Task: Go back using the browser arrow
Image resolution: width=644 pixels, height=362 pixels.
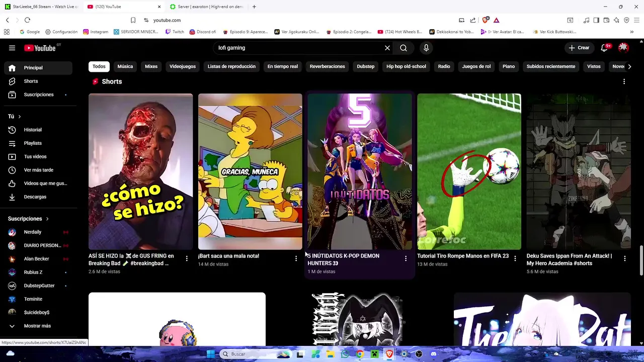Action: pyautogui.click(x=8, y=20)
